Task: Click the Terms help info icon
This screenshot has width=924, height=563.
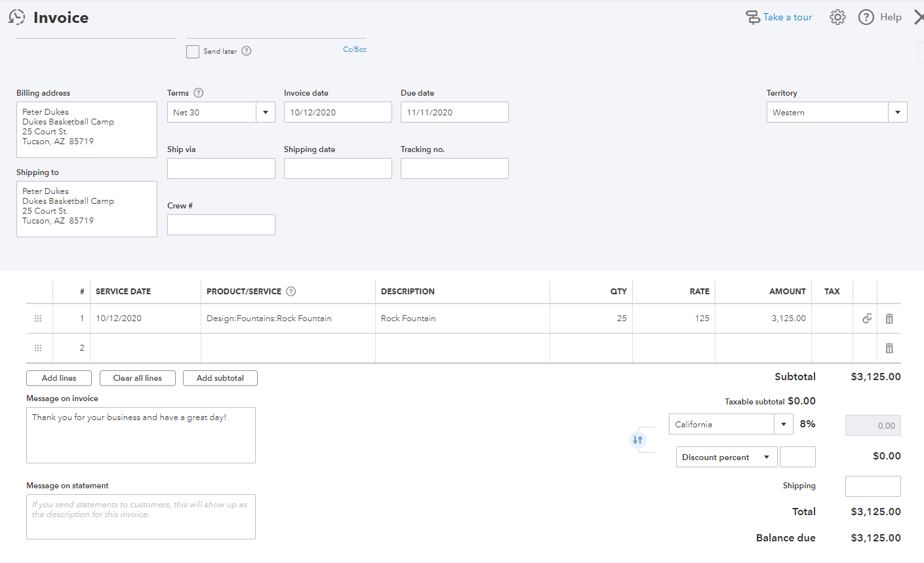Action: click(x=199, y=93)
